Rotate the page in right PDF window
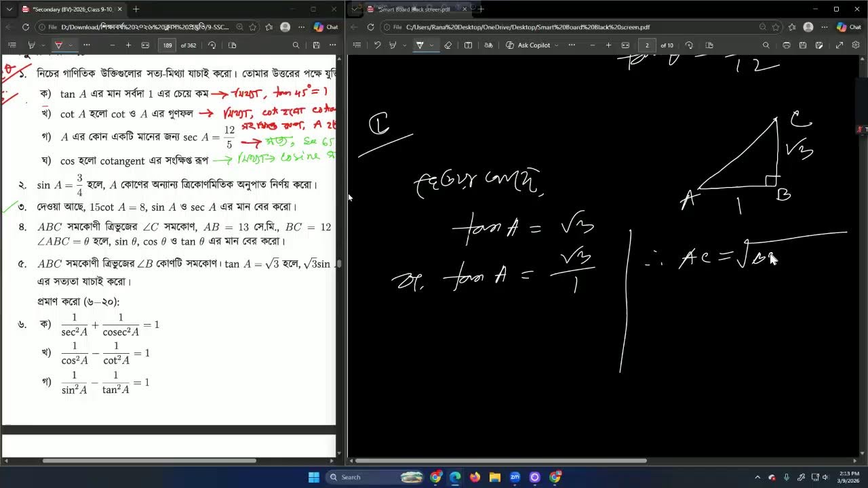The height and width of the screenshot is (488, 868). (x=689, y=45)
